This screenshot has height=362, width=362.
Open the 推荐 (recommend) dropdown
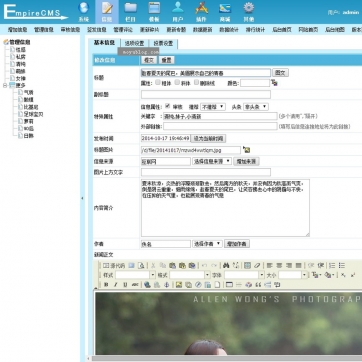213,107
